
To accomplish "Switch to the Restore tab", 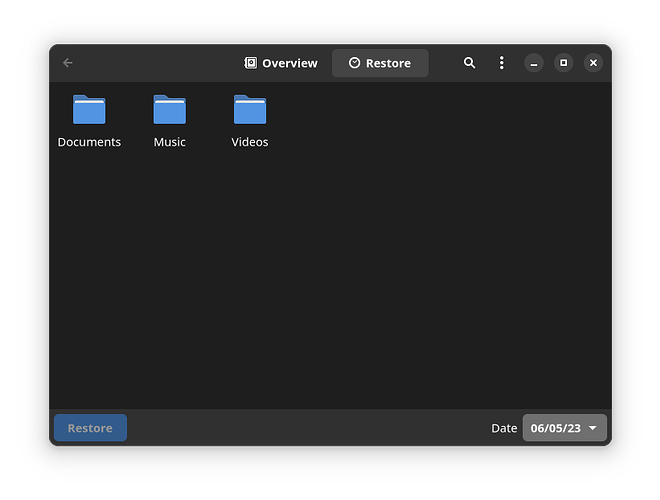I will (380, 63).
